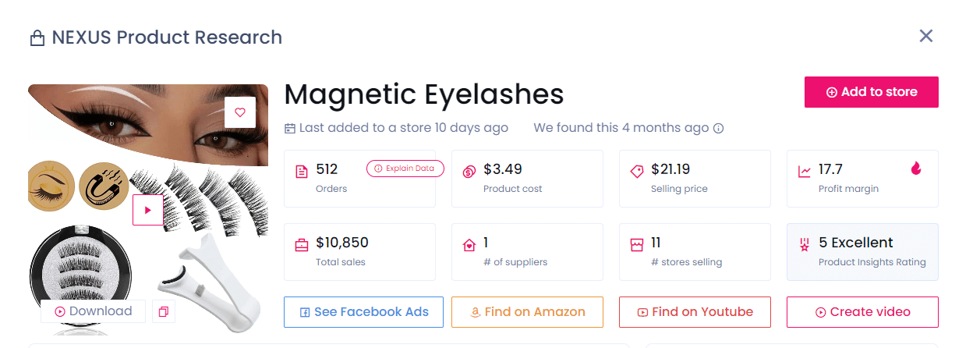Play the product video preview

148,210
